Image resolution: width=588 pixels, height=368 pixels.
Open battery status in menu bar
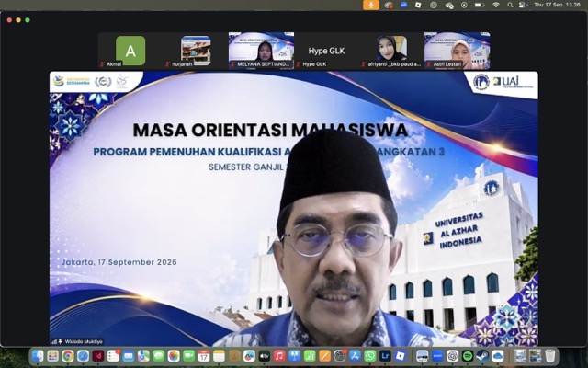coord(480,5)
